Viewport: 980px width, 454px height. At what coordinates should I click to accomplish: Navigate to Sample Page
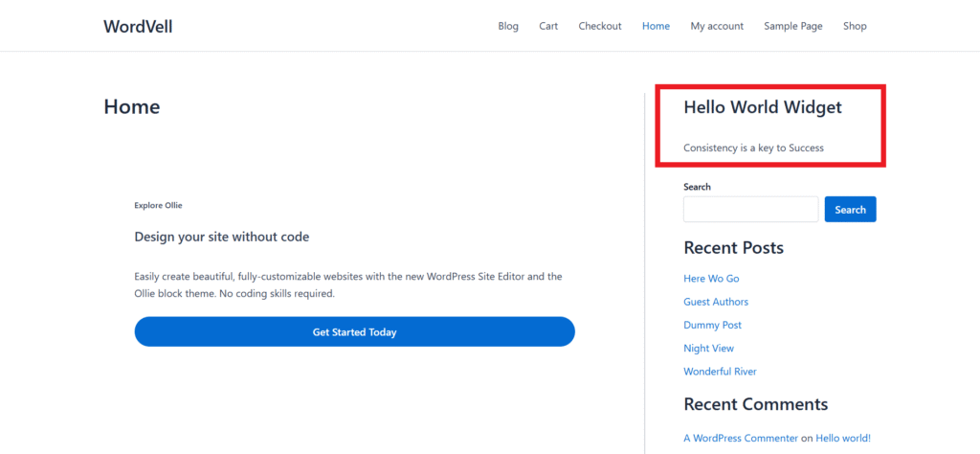(x=792, y=26)
